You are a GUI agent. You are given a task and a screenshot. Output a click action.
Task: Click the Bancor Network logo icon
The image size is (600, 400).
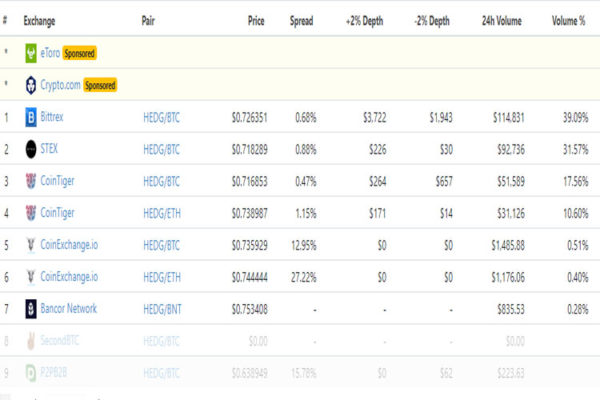(31, 309)
